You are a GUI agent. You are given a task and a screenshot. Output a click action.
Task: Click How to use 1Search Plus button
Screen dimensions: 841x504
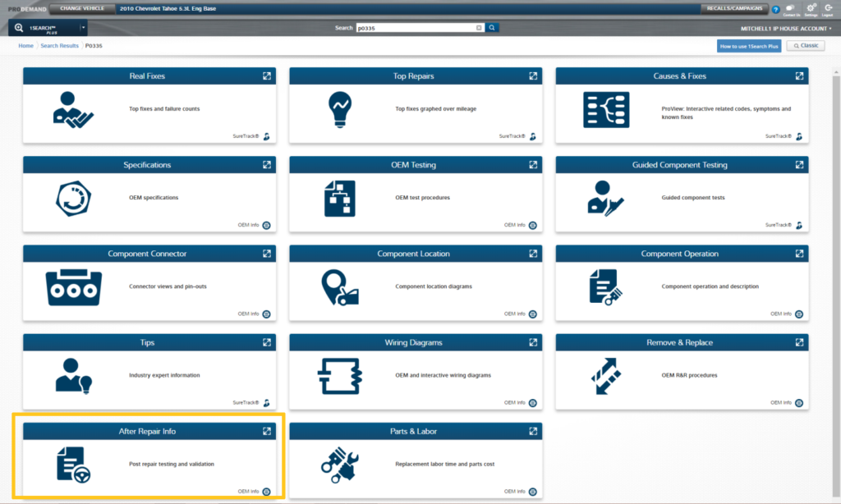748,46
